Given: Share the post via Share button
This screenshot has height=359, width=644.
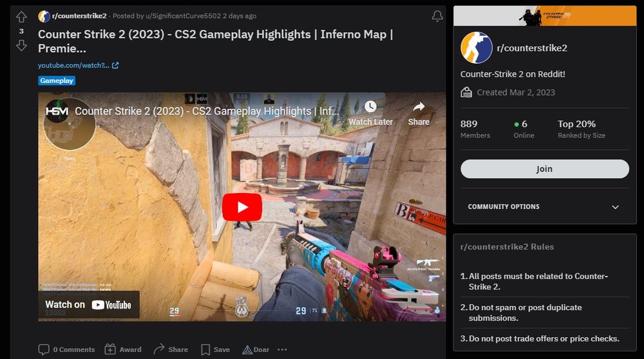Looking at the screenshot, I should (x=171, y=349).
